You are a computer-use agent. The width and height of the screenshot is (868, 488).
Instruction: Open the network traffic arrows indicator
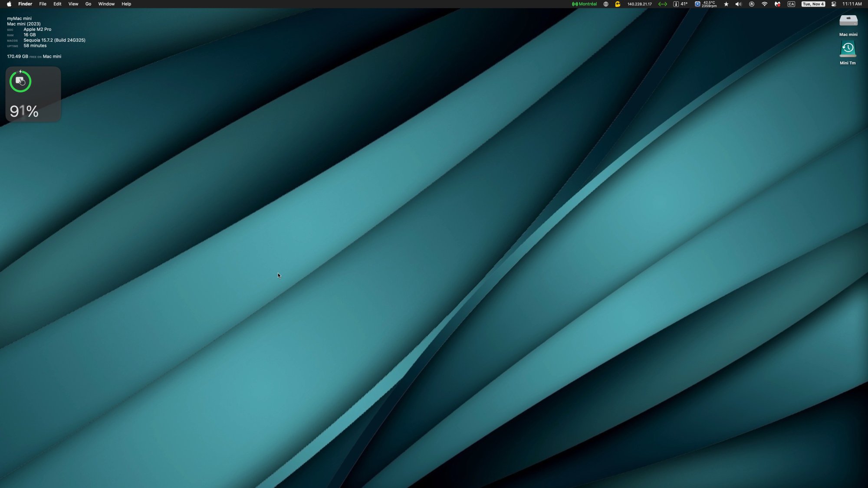(663, 4)
